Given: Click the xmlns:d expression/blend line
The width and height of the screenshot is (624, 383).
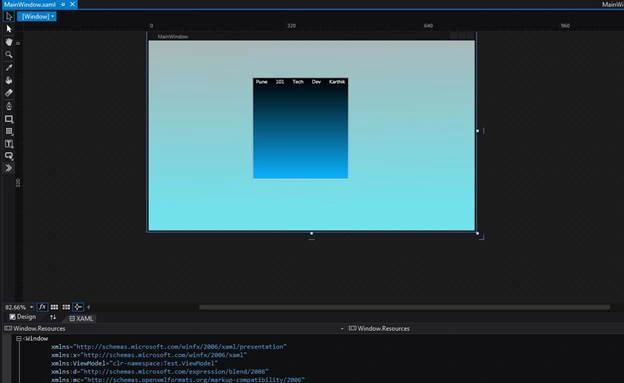Looking at the screenshot, I should (x=160, y=372).
